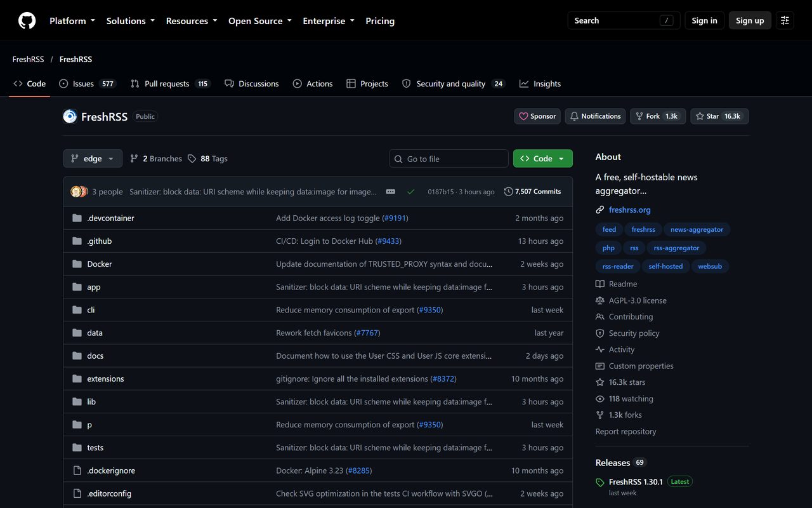
Task: Click the Activity pulse icon
Action: click(600, 349)
